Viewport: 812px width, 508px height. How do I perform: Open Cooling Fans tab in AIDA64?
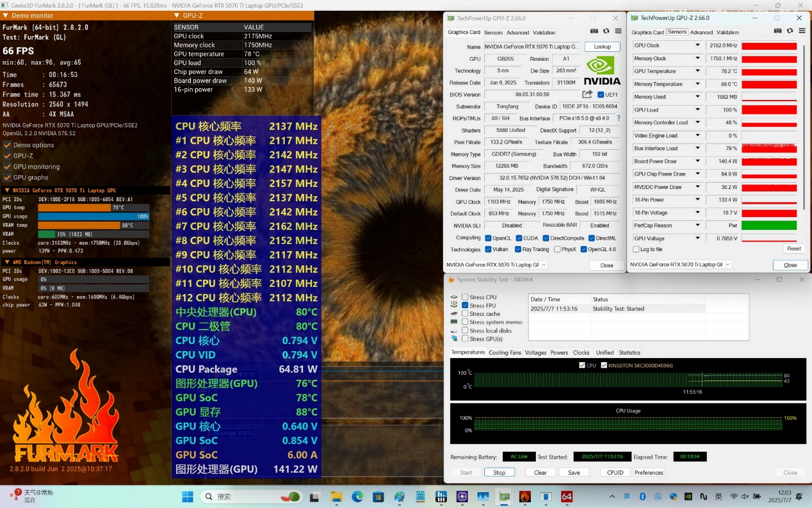505,352
